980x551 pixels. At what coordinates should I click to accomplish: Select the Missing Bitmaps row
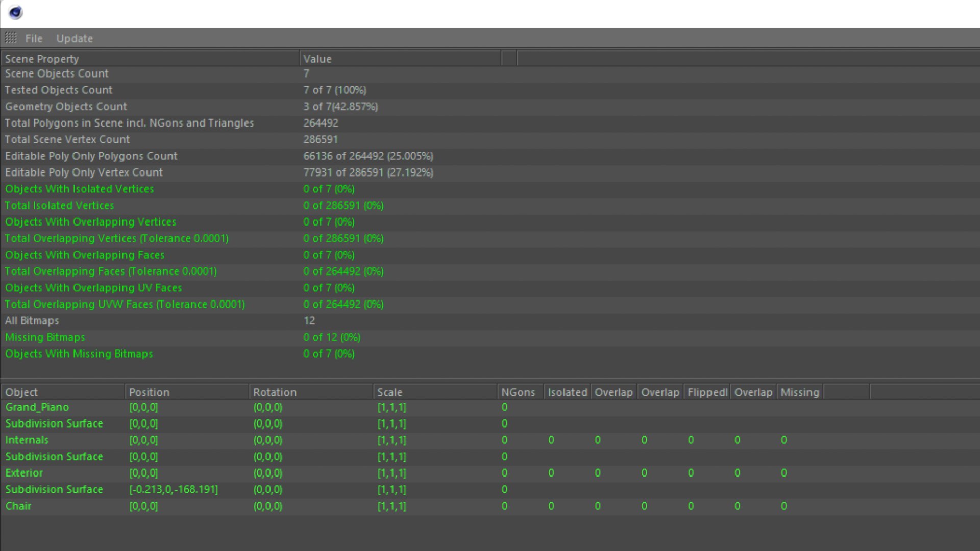(490, 337)
